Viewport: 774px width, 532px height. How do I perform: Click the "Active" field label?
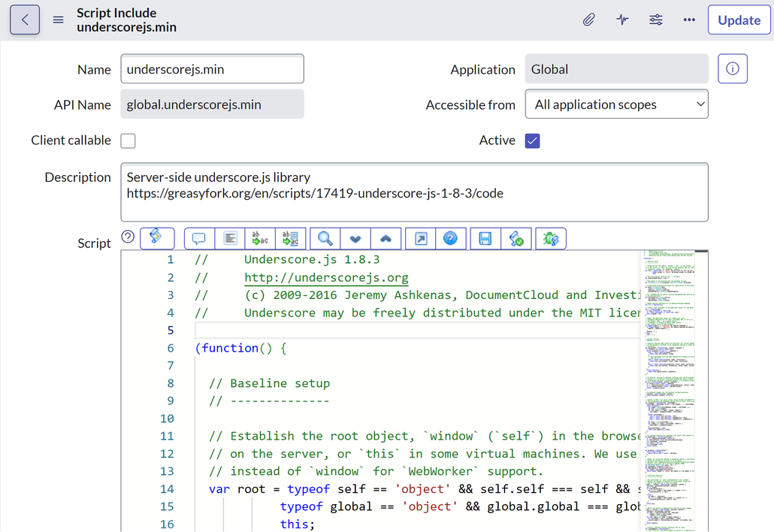tap(497, 141)
